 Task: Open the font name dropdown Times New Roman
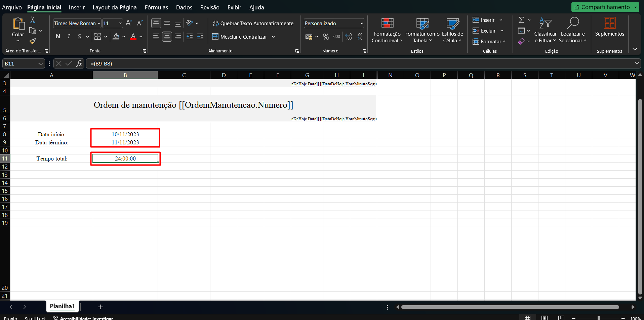click(99, 23)
